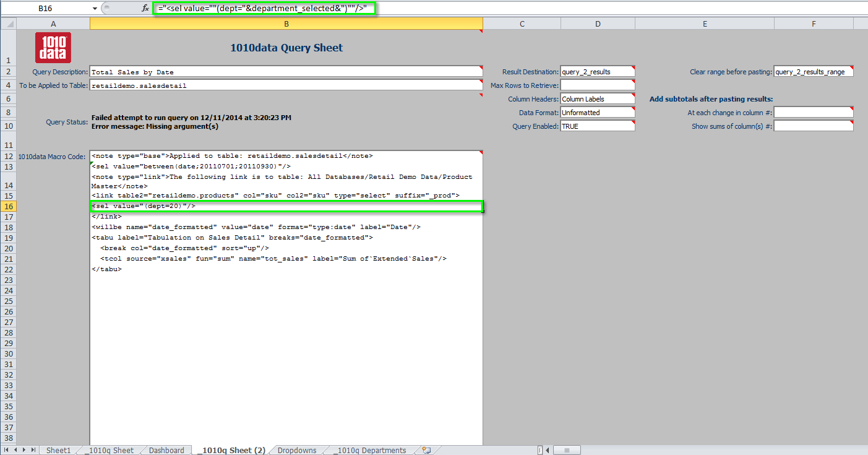Image resolution: width=868 pixels, height=455 pixels.
Task: Select row 12 header
Action: pyautogui.click(x=8, y=157)
